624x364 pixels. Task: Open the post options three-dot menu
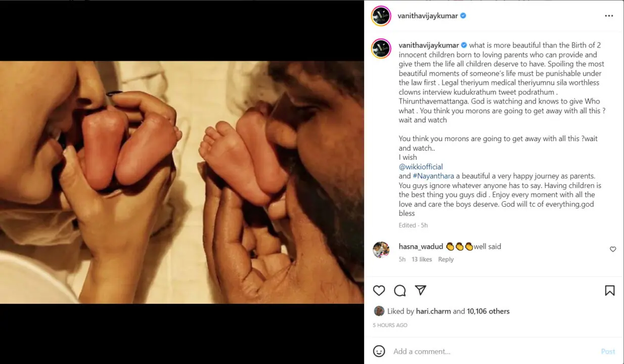[609, 16]
